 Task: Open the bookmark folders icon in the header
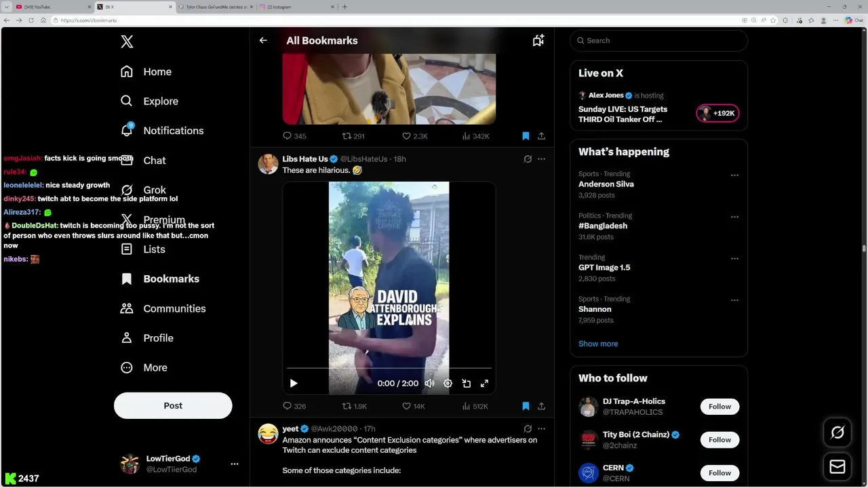[538, 41]
